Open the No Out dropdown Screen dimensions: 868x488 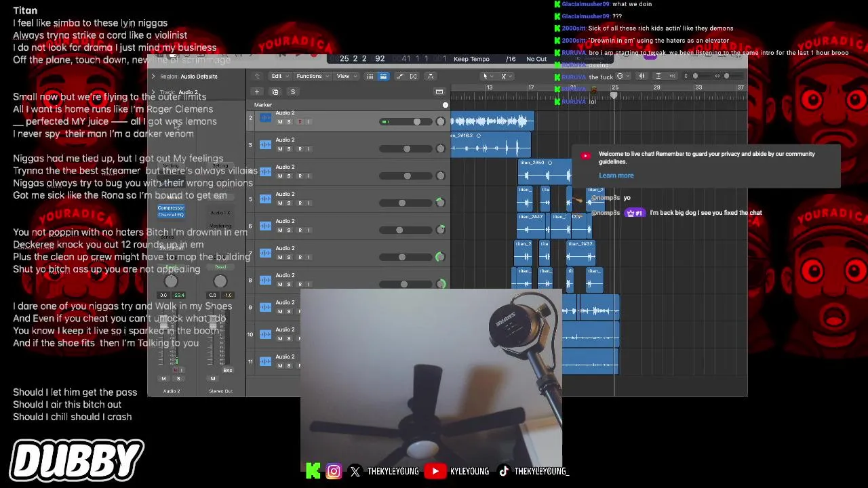(536, 59)
